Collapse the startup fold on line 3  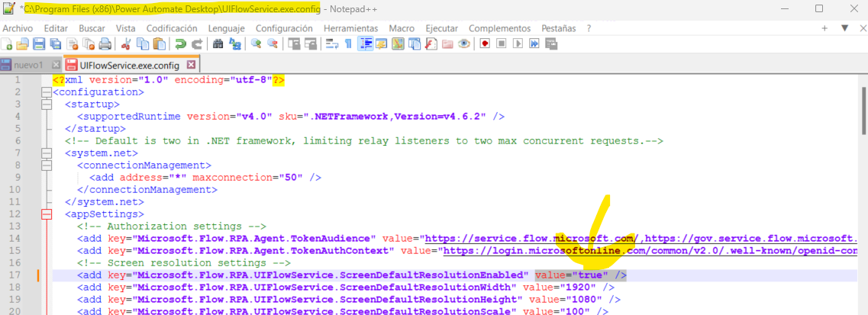pos(47,104)
